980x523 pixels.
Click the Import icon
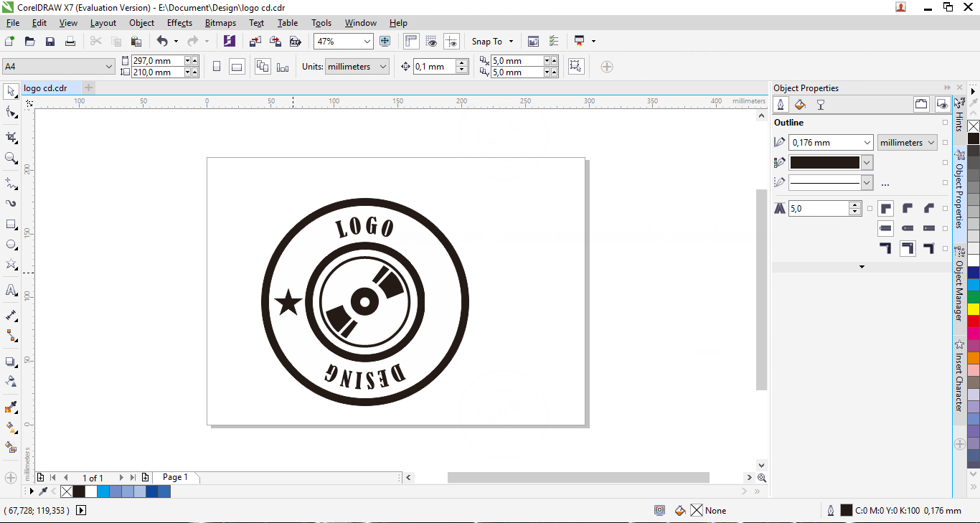tap(255, 42)
